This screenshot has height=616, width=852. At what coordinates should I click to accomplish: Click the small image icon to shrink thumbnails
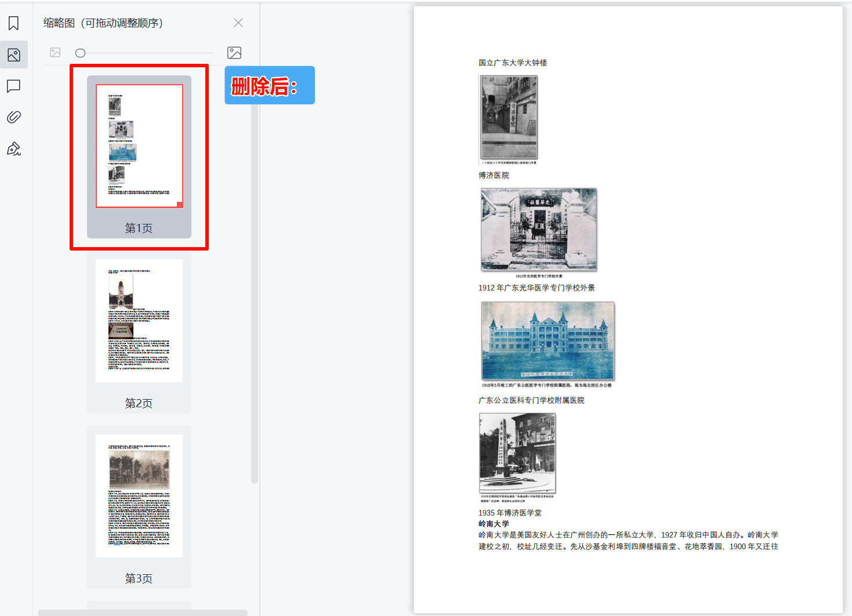tap(55, 53)
